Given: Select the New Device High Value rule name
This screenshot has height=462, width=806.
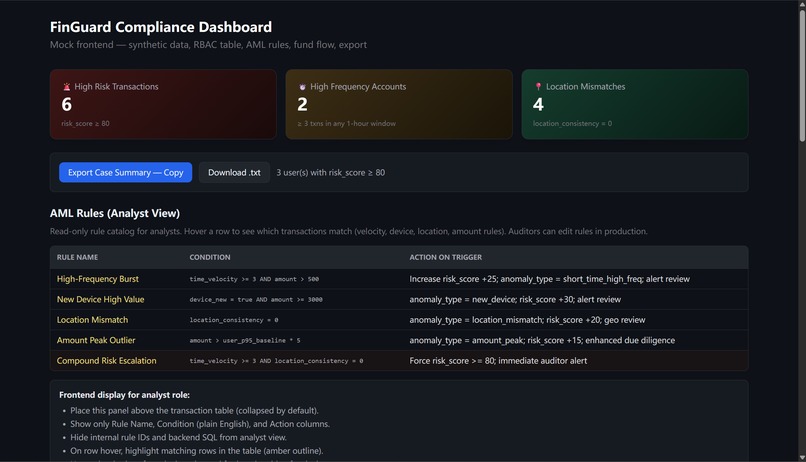Looking at the screenshot, I should (100, 300).
